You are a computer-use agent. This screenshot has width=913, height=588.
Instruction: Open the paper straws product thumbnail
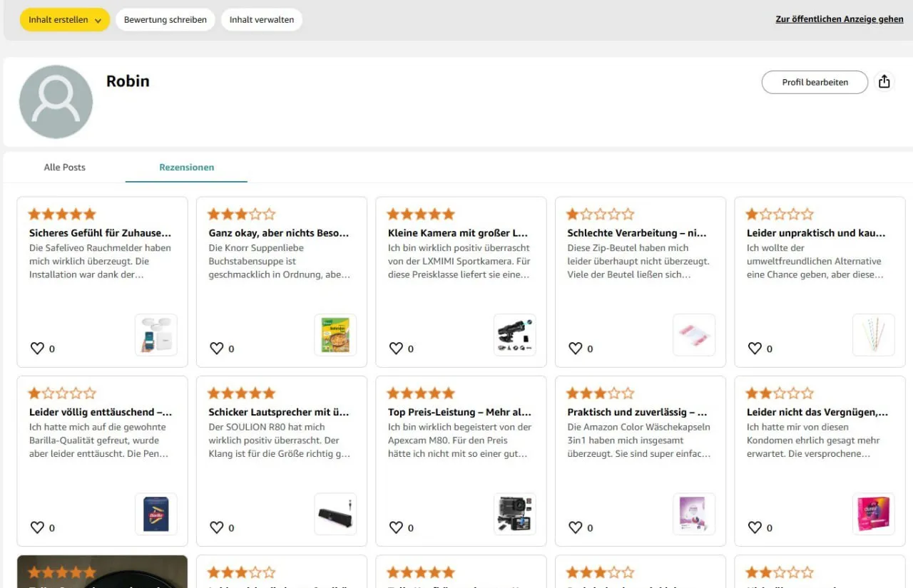coord(873,335)
